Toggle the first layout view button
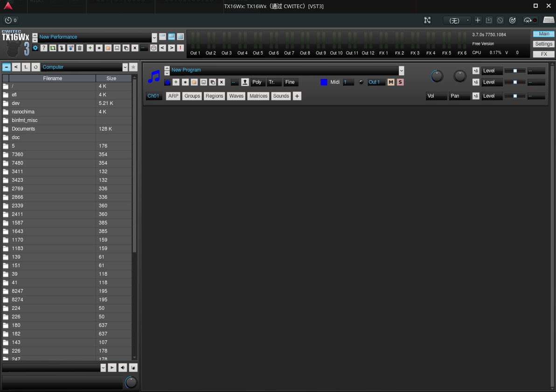556x392 pixels. pyautogui.click(x=162, y=36)
